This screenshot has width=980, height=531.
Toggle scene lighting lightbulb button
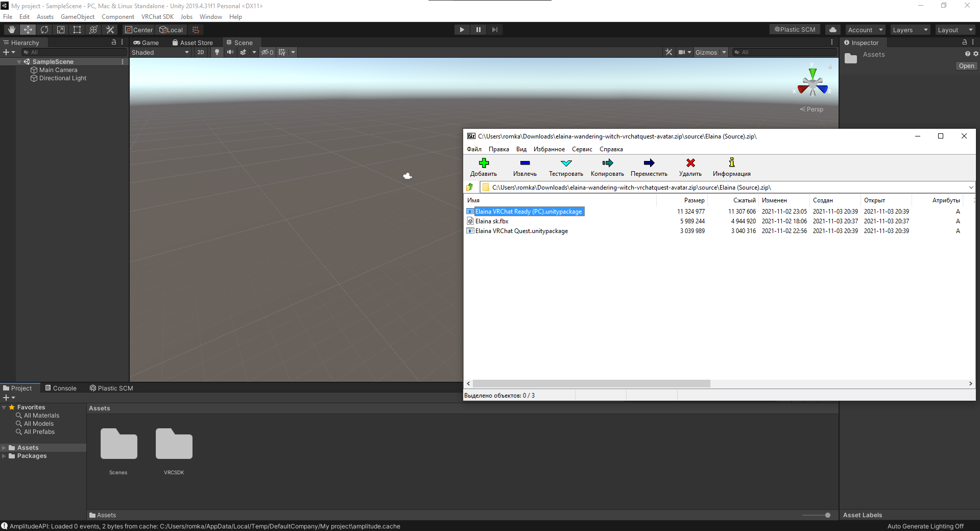tap(217, 52)
